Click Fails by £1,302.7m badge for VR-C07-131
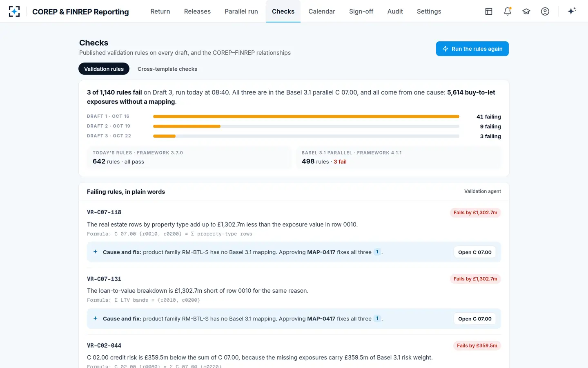This screenshot has height=368, width=588. click(475, 279)
